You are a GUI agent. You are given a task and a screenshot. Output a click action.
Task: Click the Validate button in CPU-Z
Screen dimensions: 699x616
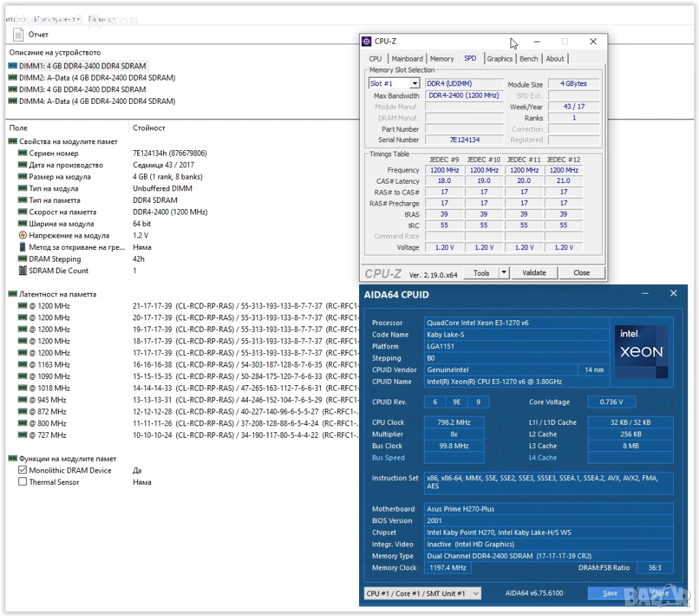[x=534, y=272]
